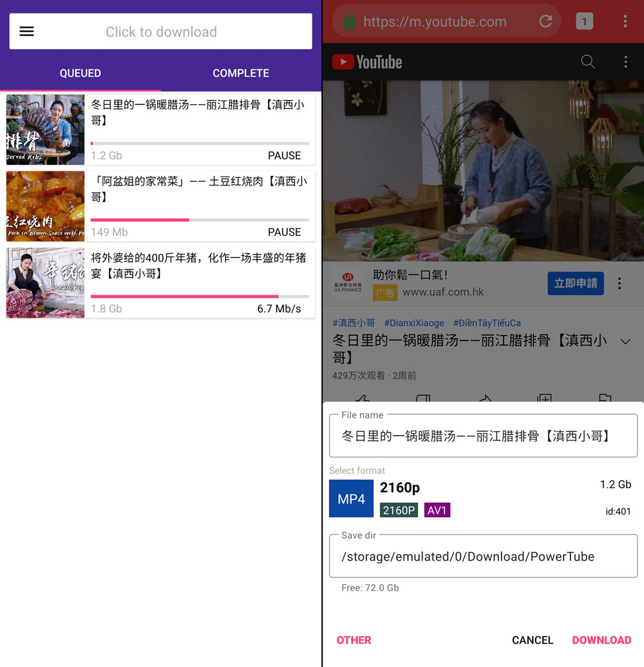The width and height of the screenshot is (644, 667).
Task: Click the 土豆红烧肉 download title
Action: pyautogui.click(x=199, y=189)
